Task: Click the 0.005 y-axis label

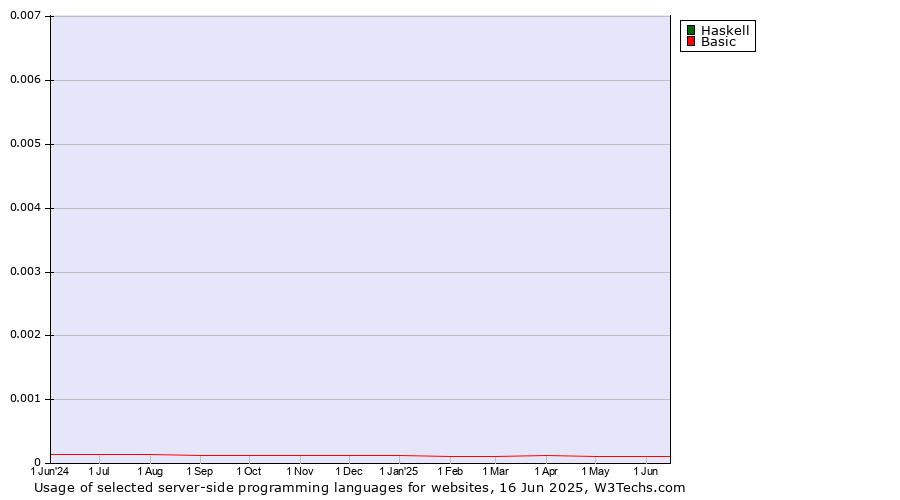Action: tap(25, 144)
